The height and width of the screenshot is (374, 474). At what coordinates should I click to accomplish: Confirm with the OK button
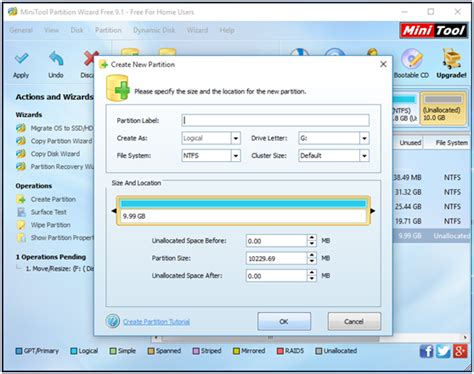coord(284,321)
